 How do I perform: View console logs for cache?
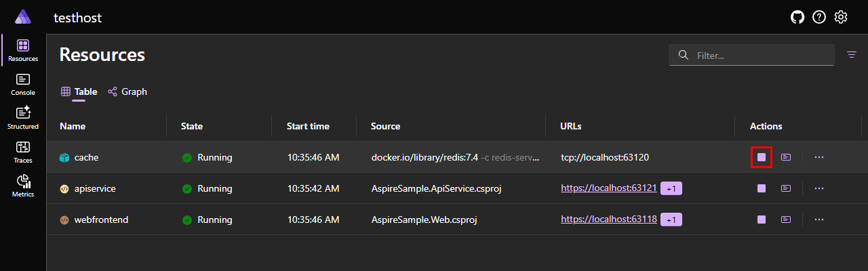pyautogui.click(x=785, y=157)
